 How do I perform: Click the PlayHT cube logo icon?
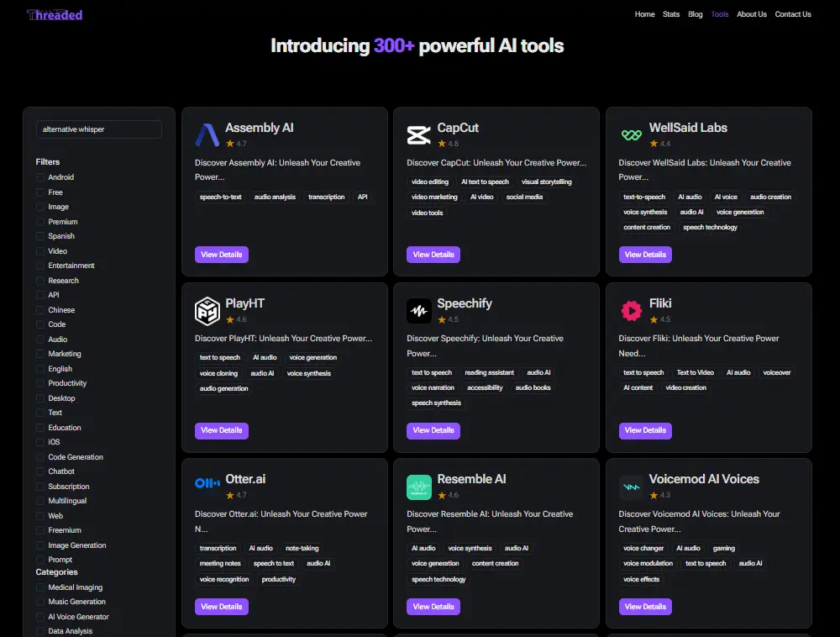point(207,310)
